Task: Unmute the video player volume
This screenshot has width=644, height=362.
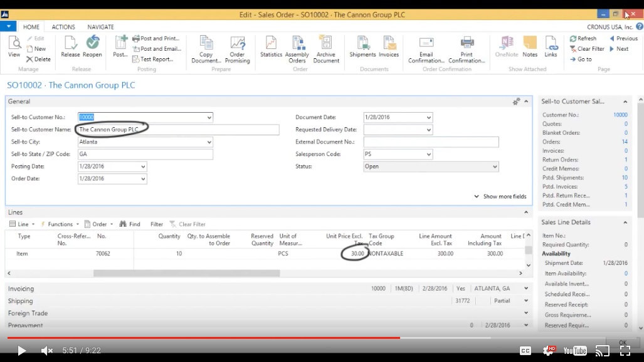Action: click(47, 351)
